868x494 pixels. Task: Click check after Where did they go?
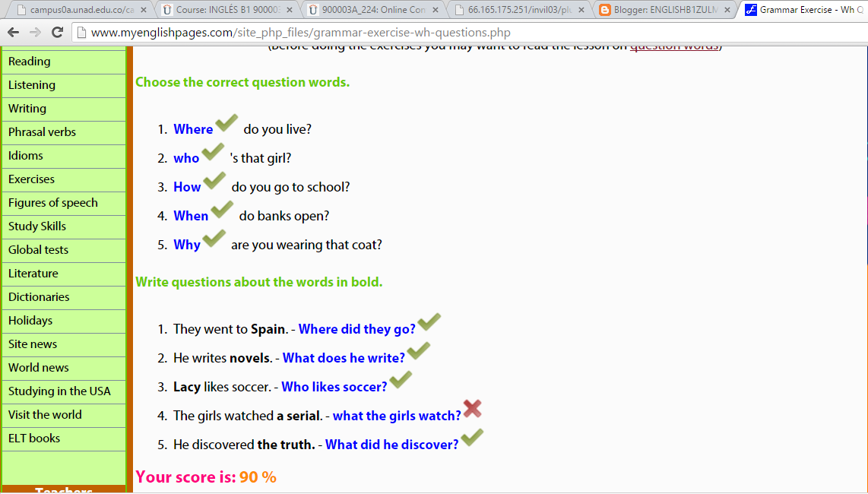tap(429, 322)
